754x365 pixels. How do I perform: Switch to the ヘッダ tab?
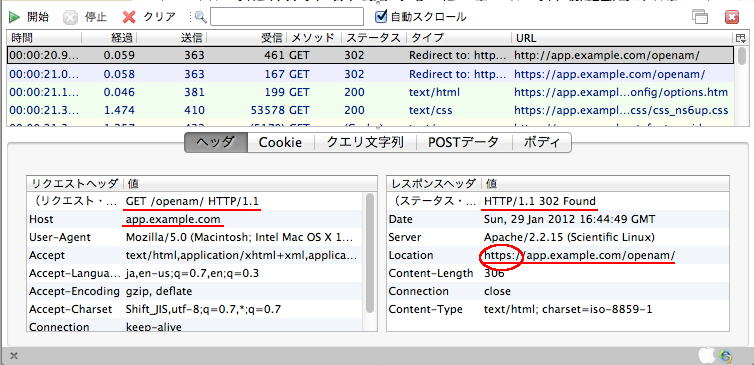tap(215, 142)
